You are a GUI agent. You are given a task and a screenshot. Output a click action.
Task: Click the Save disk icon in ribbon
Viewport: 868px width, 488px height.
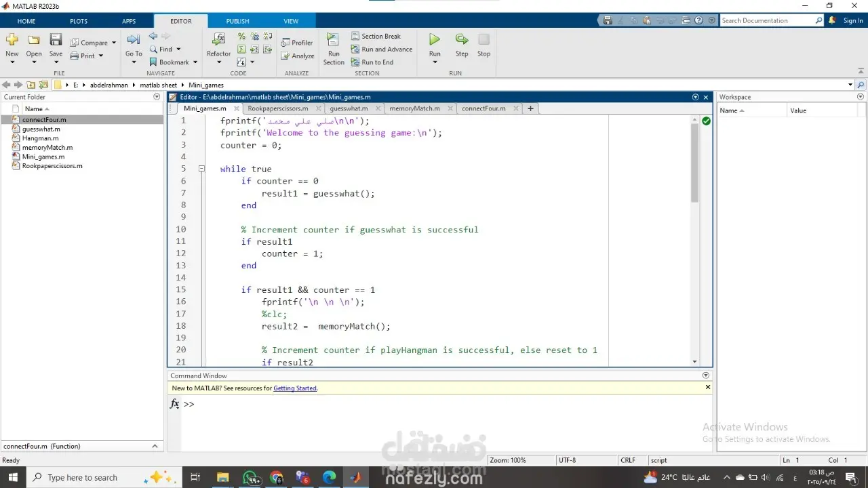(x=56, y=40)
